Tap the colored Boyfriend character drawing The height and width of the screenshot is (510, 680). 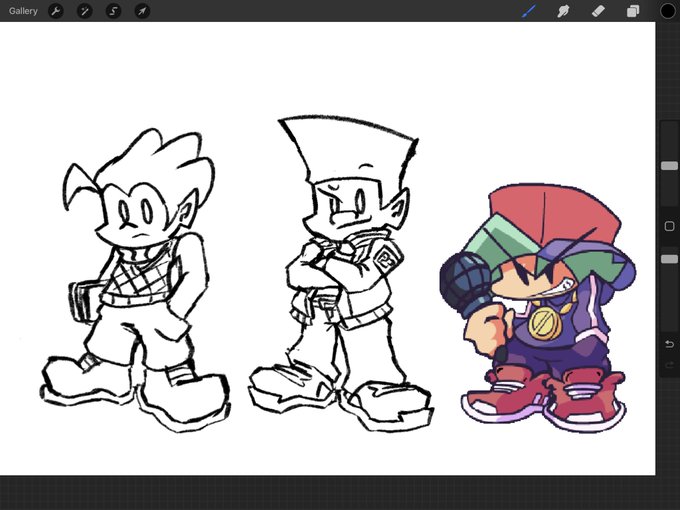[538, 308]
